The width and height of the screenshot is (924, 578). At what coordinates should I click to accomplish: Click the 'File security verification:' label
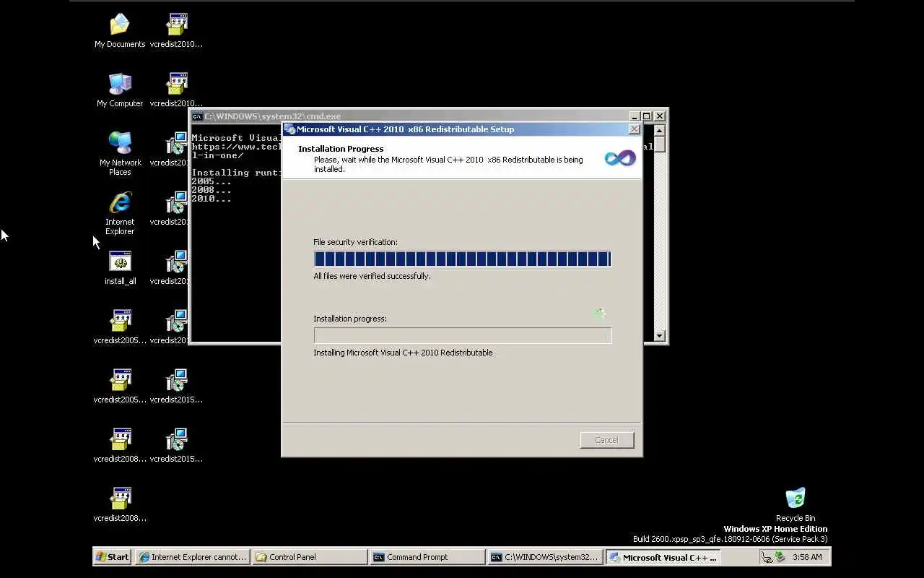coord(355,242)
